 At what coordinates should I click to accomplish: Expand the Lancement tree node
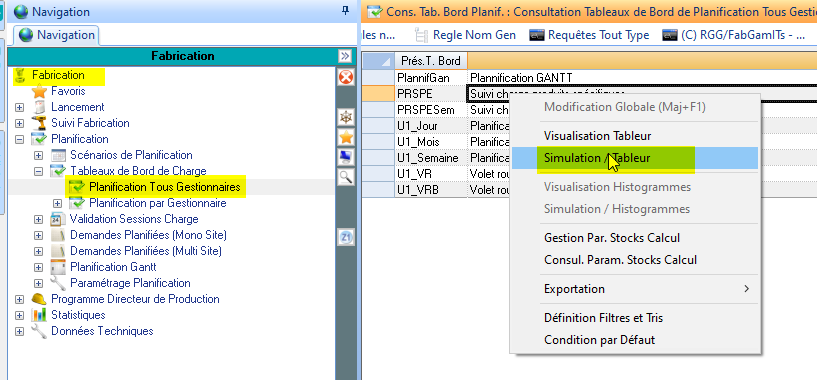(19, 107)
